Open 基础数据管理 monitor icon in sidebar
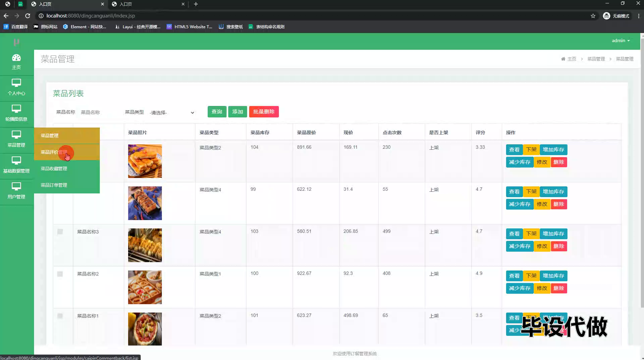Viewport: 644px width, 360px height. [16, 161]
